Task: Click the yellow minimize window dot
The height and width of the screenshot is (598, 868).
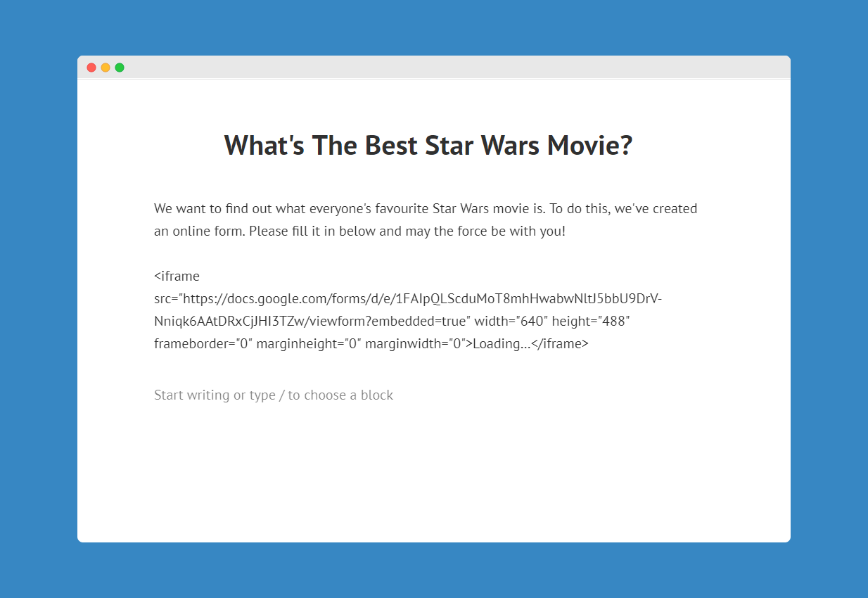Action: 106,68
